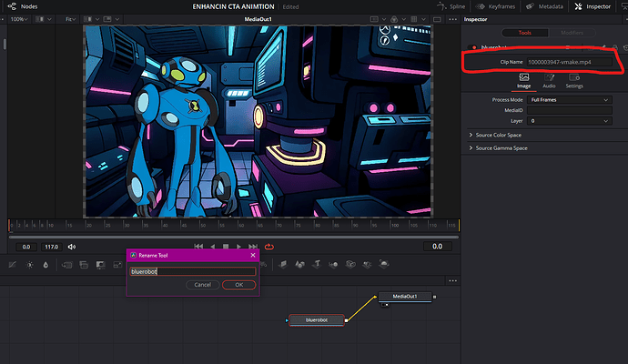Switch to the Modifiers tab in Inspector
Viewport: 628px width, 364px height.
click(x=572, y=33)
